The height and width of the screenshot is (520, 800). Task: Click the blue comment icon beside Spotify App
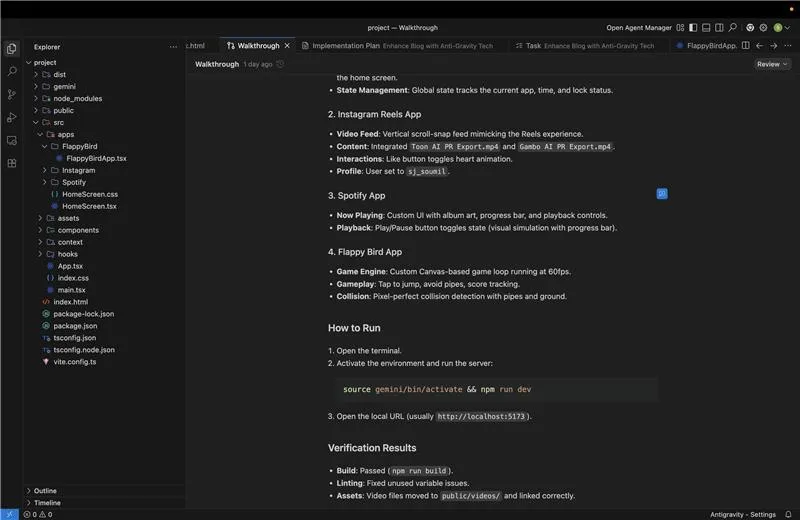tap(662, 193)
